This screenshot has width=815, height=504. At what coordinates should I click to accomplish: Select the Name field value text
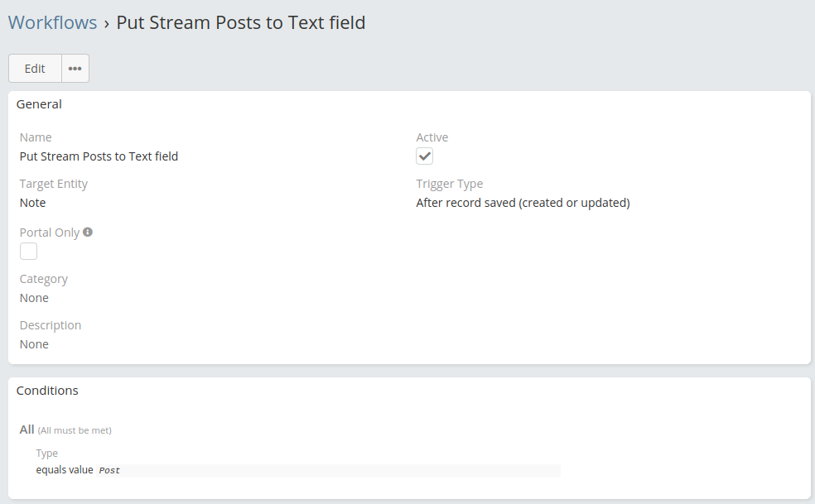(x=99, y=156)
